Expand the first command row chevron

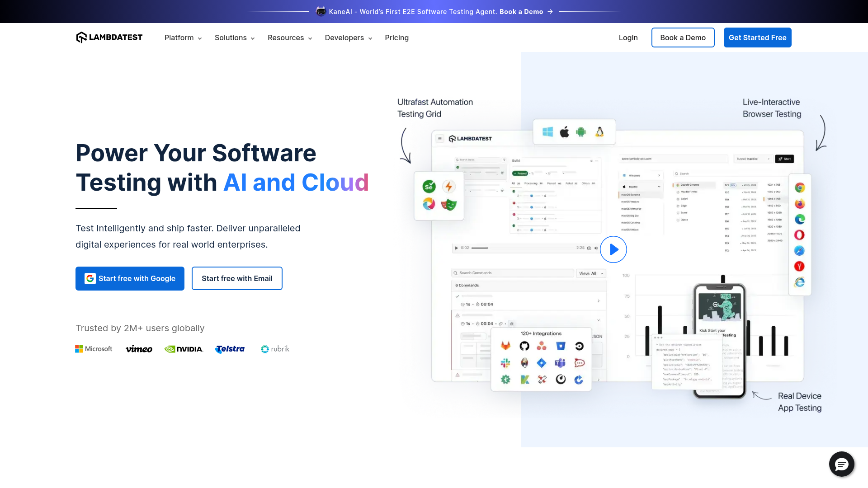[x=599, y=301]
